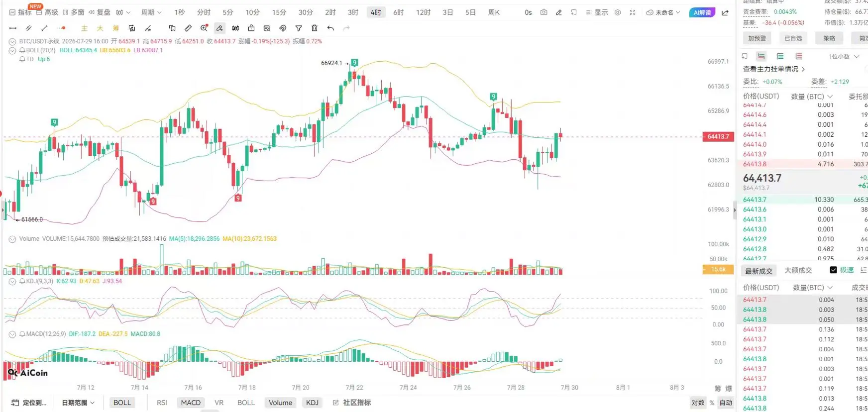This screenshot has width=868, height=412.
Task: Click the pencil edit icon in top bar
Action: 559,12
